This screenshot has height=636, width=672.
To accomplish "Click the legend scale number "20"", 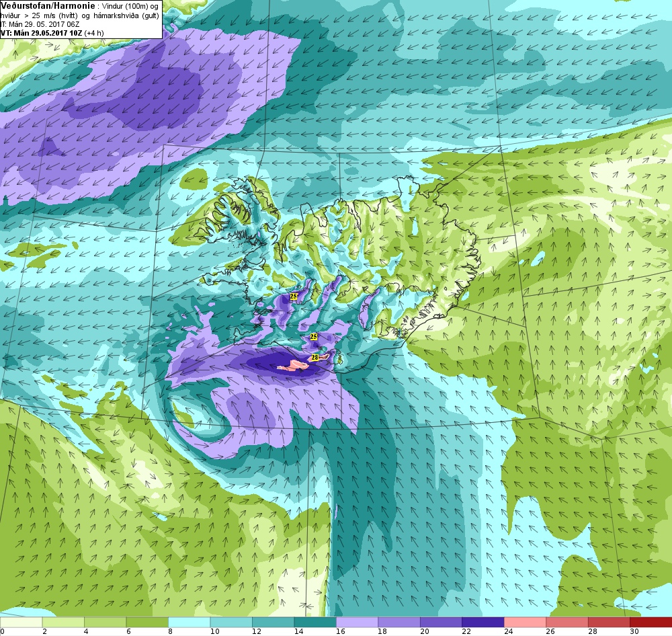I will point(425,631).
